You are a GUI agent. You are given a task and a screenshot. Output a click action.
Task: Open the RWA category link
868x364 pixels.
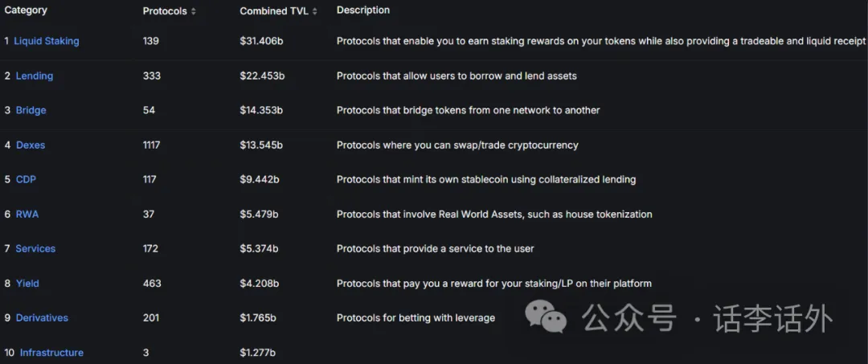coord(27,214)
